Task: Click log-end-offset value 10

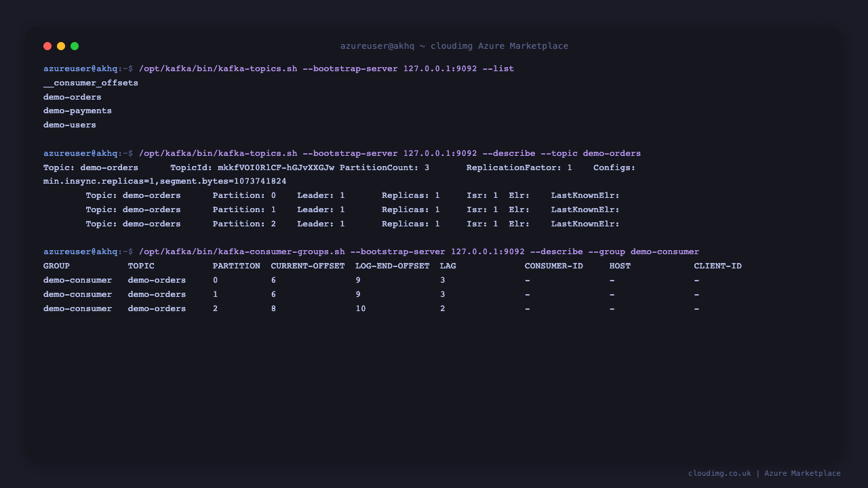Action: pyautogui.click(x=361, y=308)
